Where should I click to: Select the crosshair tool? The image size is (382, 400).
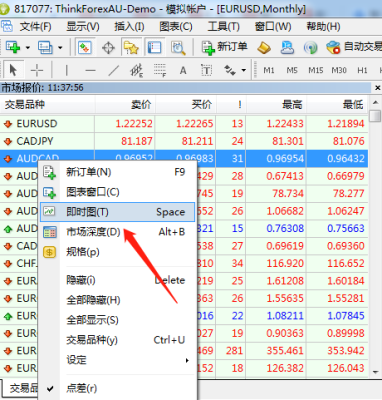[37, 70]
